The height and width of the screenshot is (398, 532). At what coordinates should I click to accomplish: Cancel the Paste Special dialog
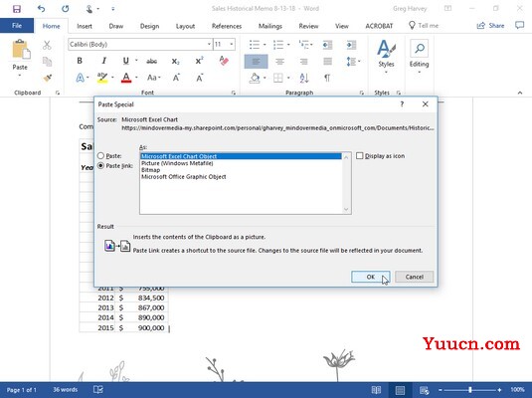(x=415, y=277)
